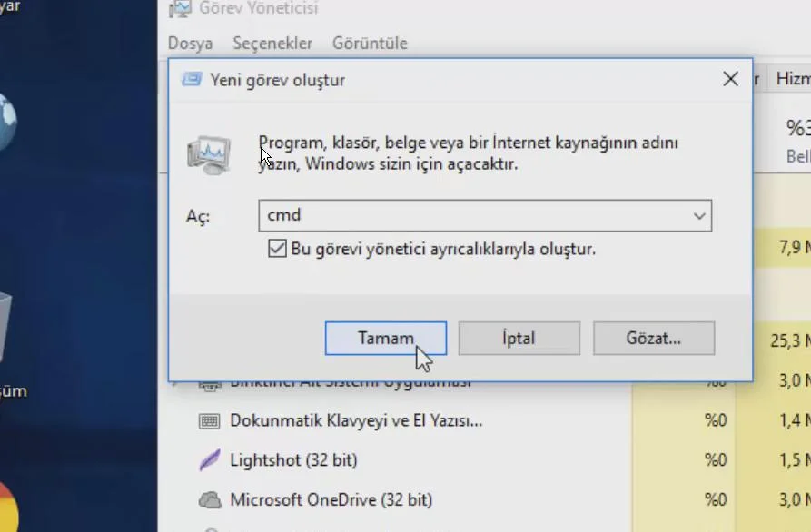Image resolution: width=811 pixels, height=532 pixels.
Task: Click inside the Aç text field containing cmd
Action: [472, 216]
